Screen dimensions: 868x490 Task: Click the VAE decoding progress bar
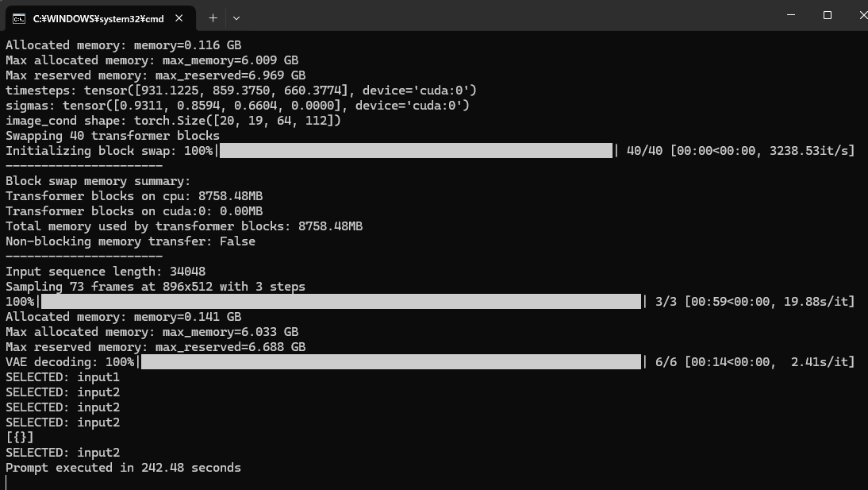coord(390,362)
